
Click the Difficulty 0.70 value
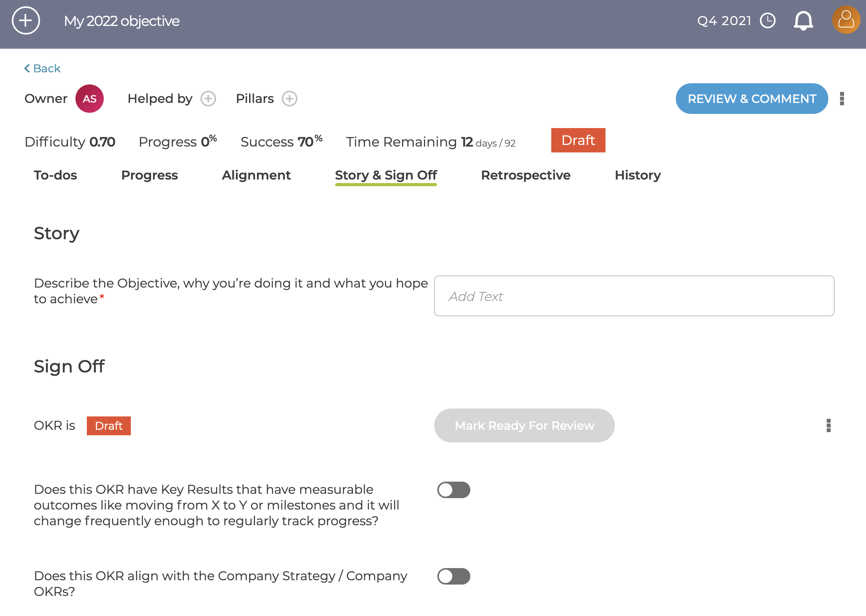click(x=70, y=142)
